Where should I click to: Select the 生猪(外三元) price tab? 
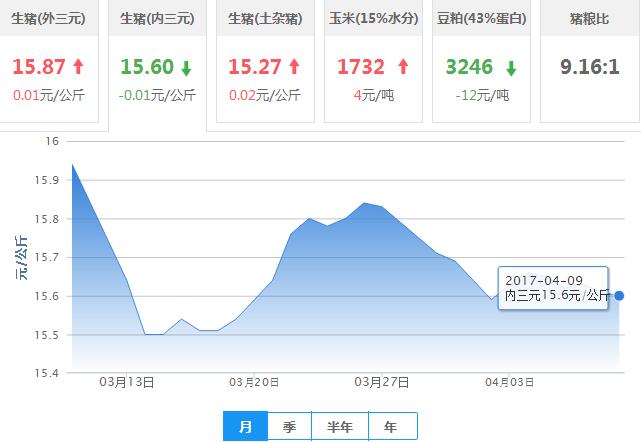(48, 61)
